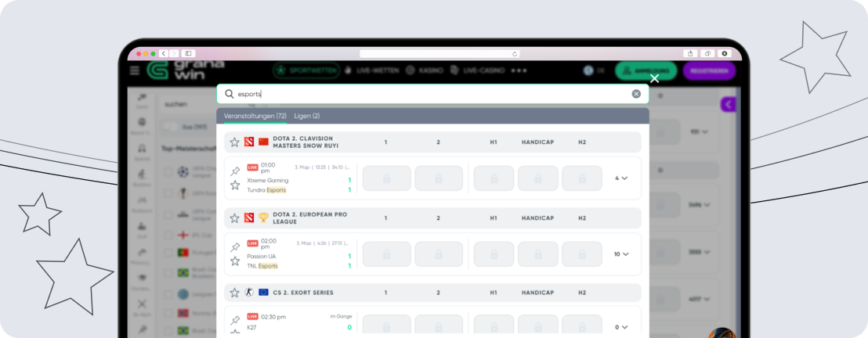
Task: Favorite the Dota 2 Clavision Masters Snow Ruyi league star
Action: (x=235, y=142)
